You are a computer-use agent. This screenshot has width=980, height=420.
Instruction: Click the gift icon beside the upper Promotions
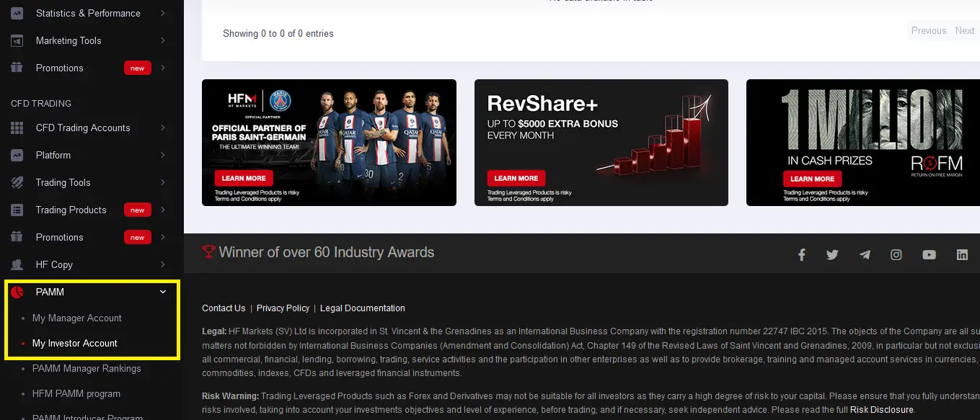17,68
